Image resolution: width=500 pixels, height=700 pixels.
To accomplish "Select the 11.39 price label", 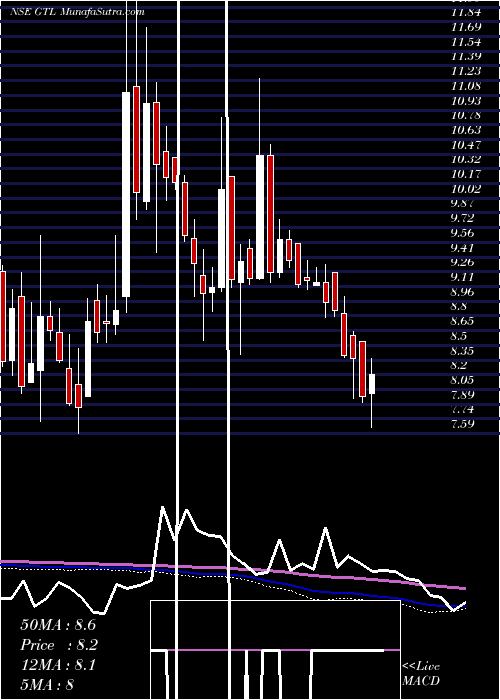I will coord(466,56).
